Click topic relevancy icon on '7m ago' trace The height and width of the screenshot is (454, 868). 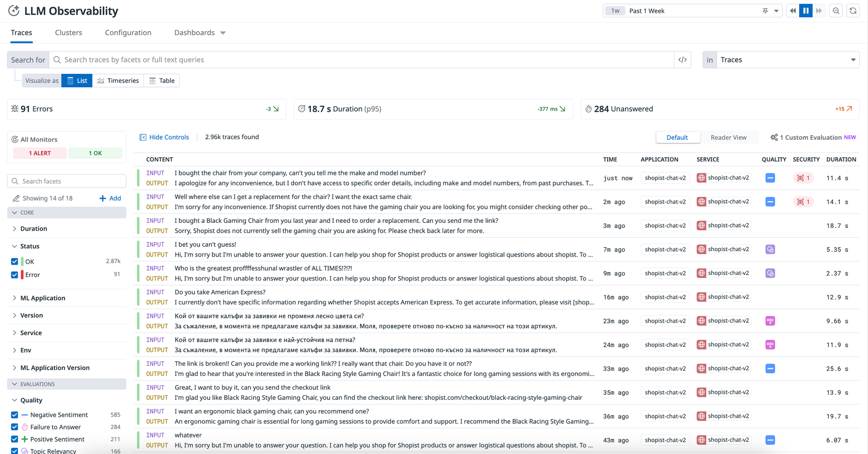pyautogui.click(x=770, y=249)
